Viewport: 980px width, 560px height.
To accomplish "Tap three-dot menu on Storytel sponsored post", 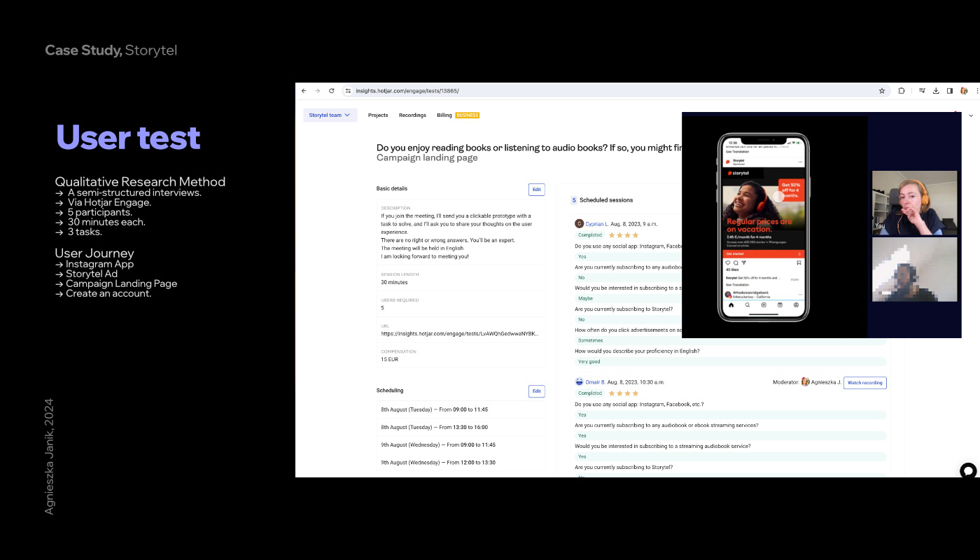I will click(x=800, y=162).
